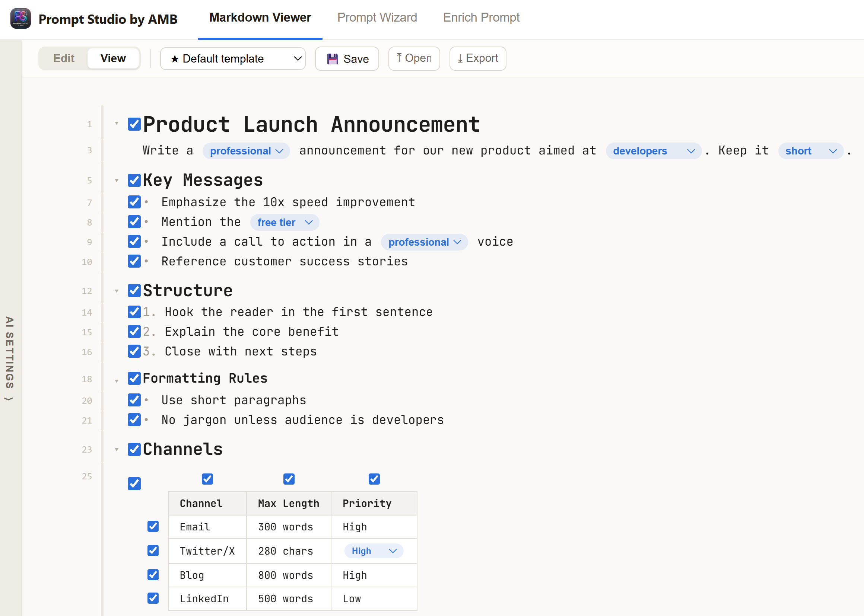The image size is (864, 616).
Task: Click the Channel column header
Action: (x=207, y=503)
